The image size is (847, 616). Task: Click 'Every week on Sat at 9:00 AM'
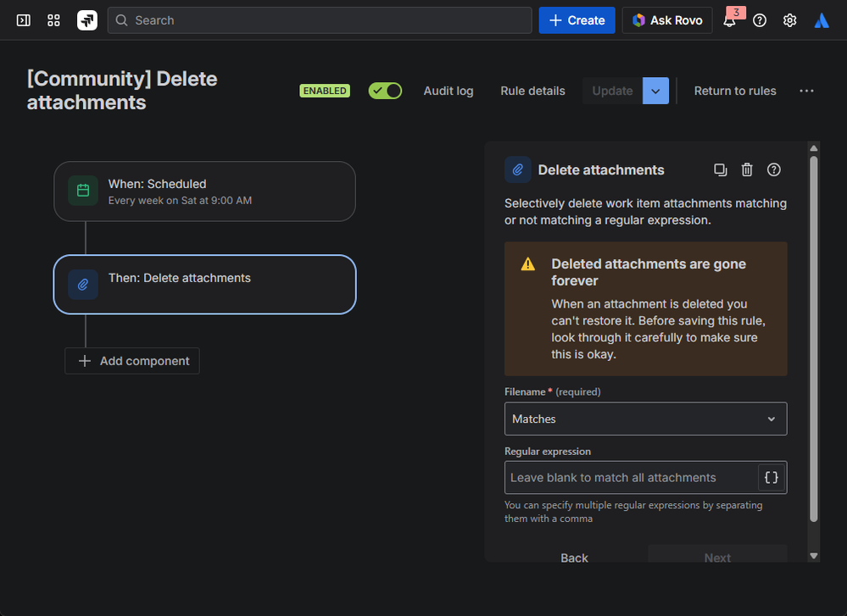180,200
